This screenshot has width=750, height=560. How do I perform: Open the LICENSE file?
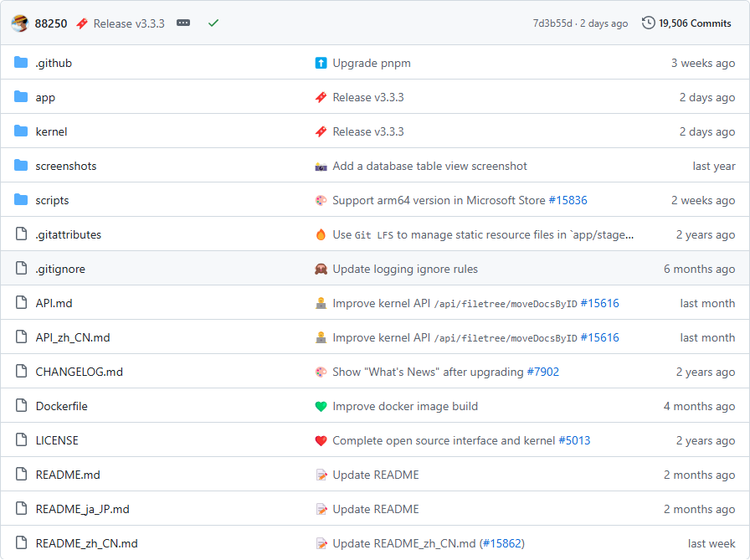pos(57,440)
